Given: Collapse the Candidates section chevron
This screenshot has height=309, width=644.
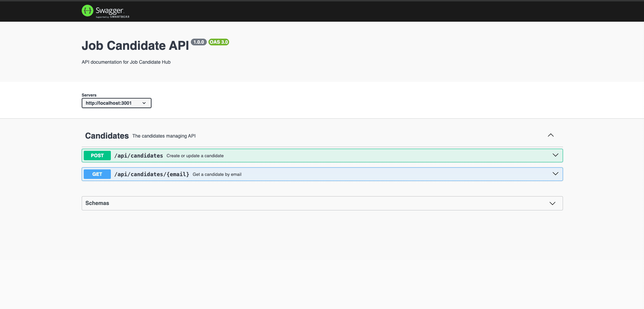Looking at the screenshot, I should 551,135.
